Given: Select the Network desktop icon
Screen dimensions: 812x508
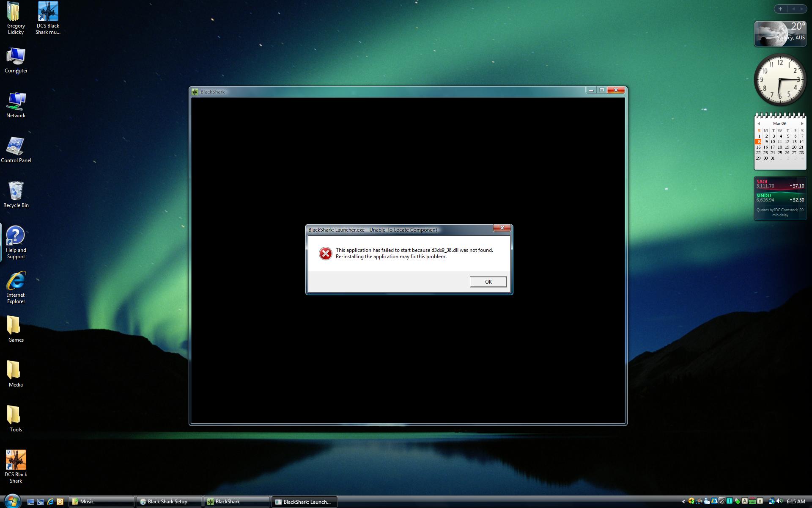Looking at the screenshot, I should 16,105.
